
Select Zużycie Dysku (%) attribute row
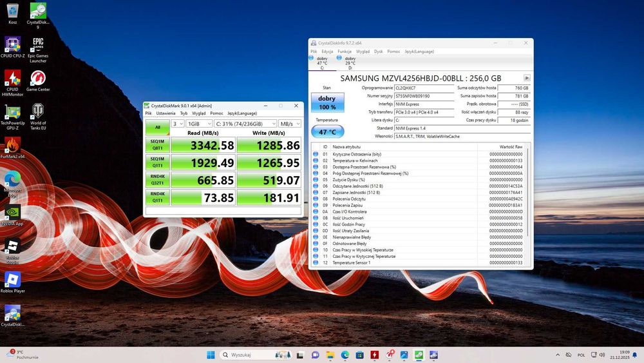click(x=418, y=180)
